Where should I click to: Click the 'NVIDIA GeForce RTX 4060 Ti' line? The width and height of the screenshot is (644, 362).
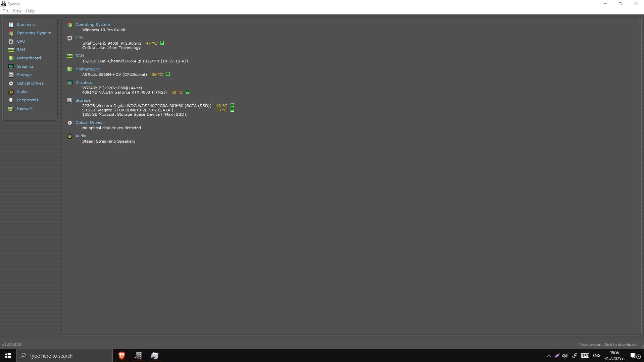click(125, 92)
